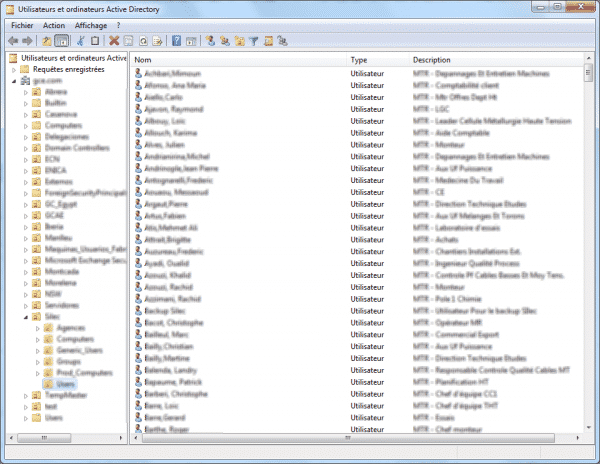The image size is (600, 464).
Task: Create a new group with toolbar icon
Action: click(225, 41)
